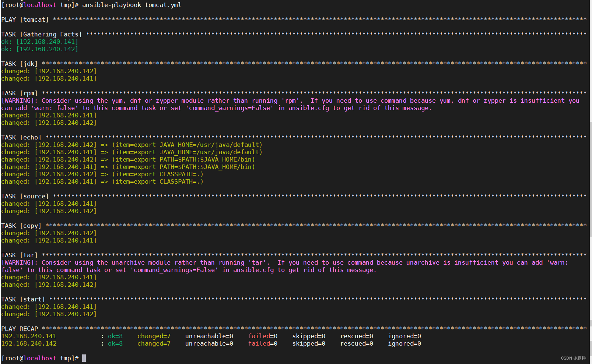Click 'failed=0' in the 192.168.240.141 recap row
This screenshot has height=364, width=592.
click(263, 336)
